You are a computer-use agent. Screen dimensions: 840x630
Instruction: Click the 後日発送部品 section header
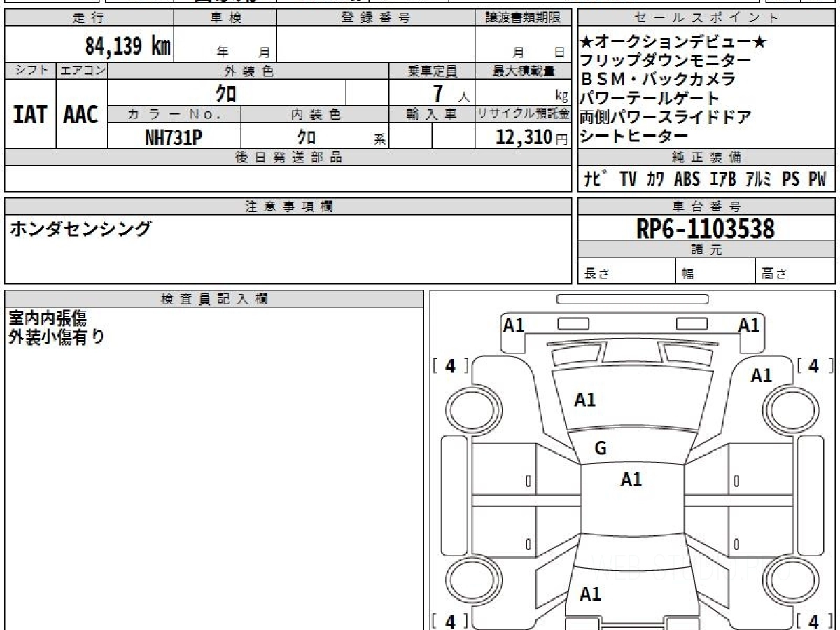288,157
